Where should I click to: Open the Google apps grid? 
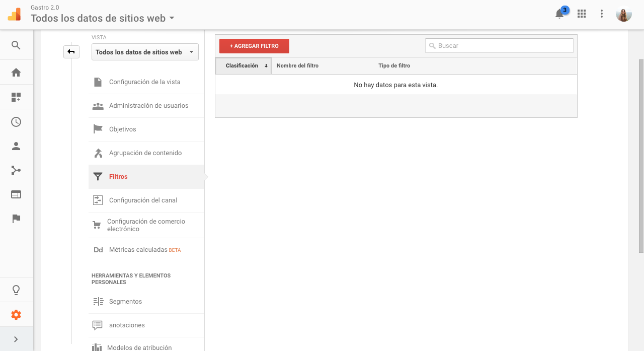[581, 14]
